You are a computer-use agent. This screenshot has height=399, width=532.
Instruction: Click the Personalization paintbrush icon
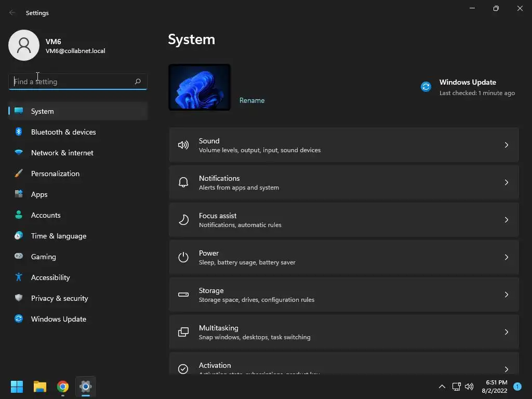click(19, 174)
